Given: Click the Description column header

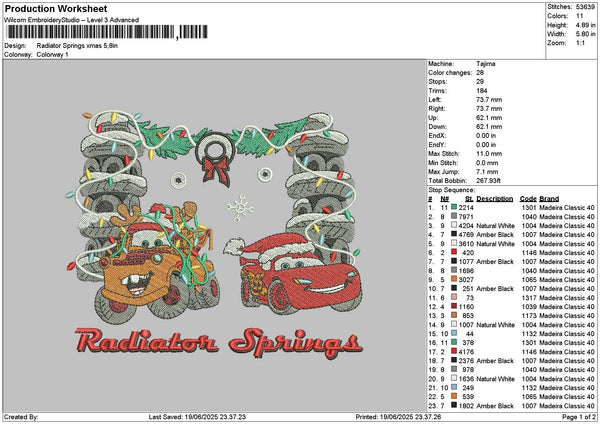Looking at the screenshot, I should (x=494, y=199).
